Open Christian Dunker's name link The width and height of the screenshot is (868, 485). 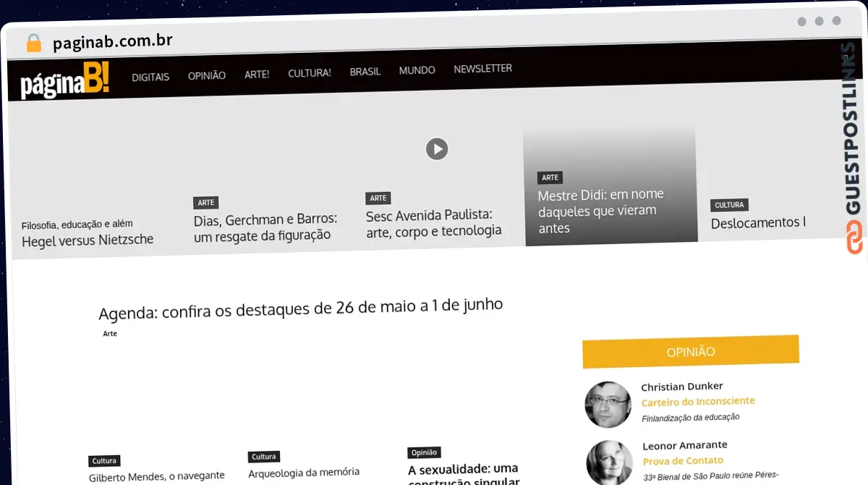(x=682, y=387)
